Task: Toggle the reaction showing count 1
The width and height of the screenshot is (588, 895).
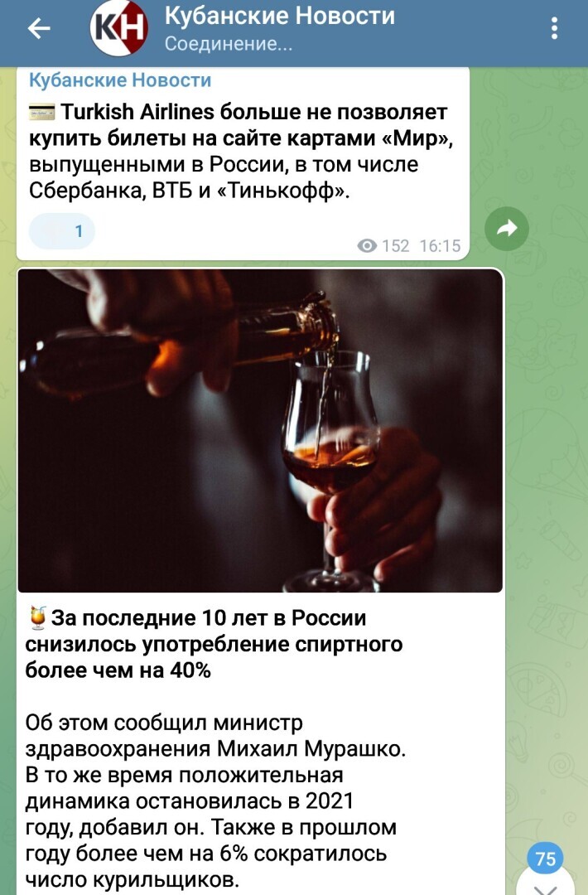Action: pyautogui.click(x=61, y=231)
